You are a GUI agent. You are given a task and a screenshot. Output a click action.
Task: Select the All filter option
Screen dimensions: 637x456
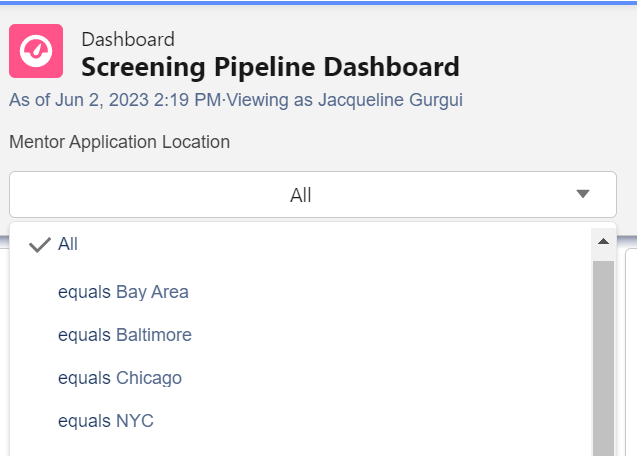[x=68, y=244]
